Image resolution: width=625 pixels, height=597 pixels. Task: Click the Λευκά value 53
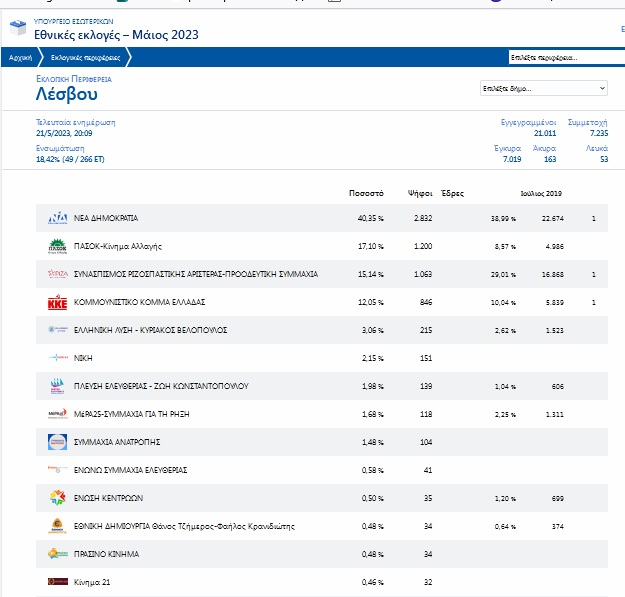pyautogui.click(x=604, y=159)
